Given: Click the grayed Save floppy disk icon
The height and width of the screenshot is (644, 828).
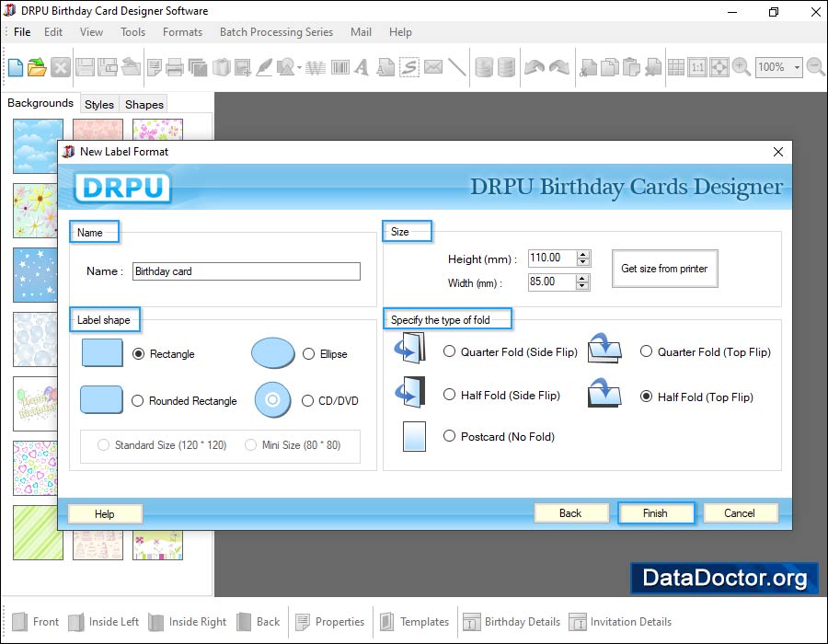Looking at the screenshot, I should click(x=85, y=67).
